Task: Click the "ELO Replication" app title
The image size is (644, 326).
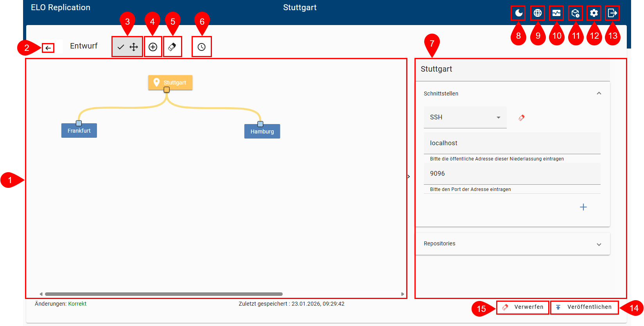Action: pos(61,7)
